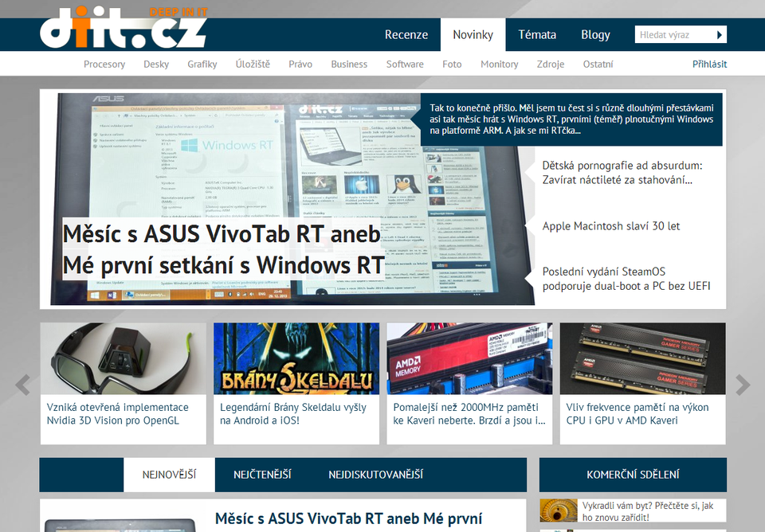Click the diit.cz site logo
This screenshot has width=765, height=532.
click(124, 28)
